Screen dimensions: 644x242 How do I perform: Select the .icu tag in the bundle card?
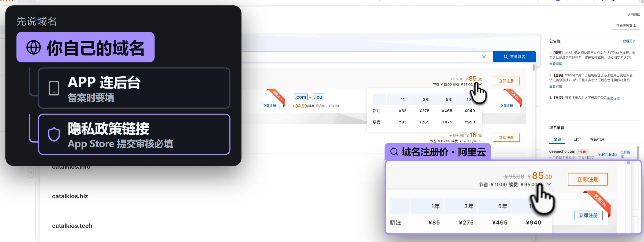click(x=318, y=97)
